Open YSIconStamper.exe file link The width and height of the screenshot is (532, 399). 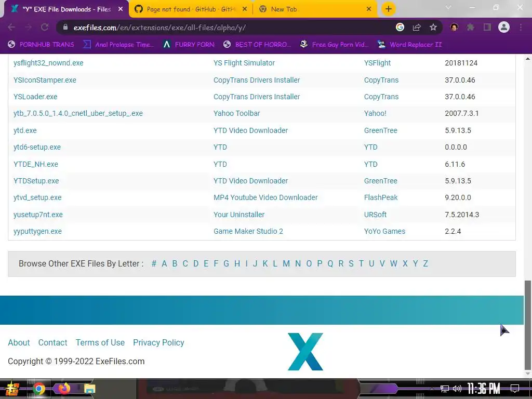click(45, 80)
